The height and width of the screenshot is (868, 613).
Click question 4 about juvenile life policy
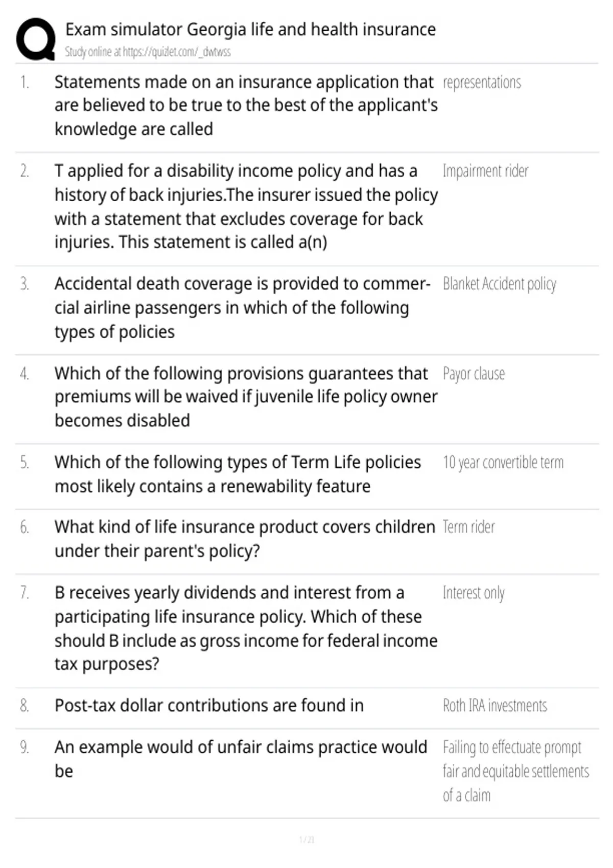pyautogui.click(x=246, y=397)
